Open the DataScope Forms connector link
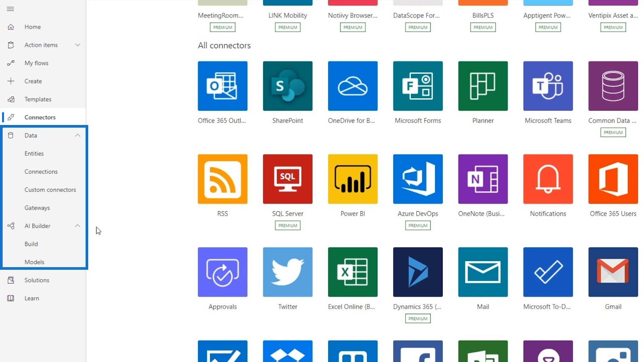The height and width of the screenshot is (362, 644). pyautogui.click(x=416, y=15)
